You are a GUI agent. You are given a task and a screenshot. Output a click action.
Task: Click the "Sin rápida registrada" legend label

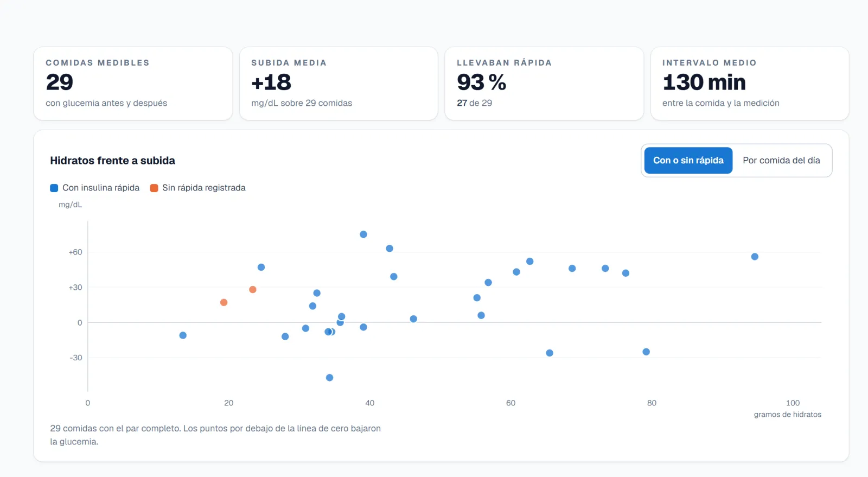(x=204, y=188)
